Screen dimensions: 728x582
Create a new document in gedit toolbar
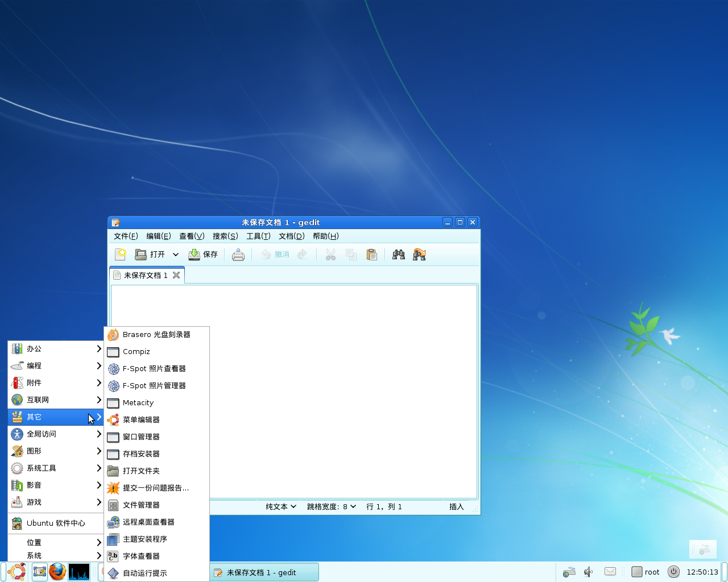point(121,255)
